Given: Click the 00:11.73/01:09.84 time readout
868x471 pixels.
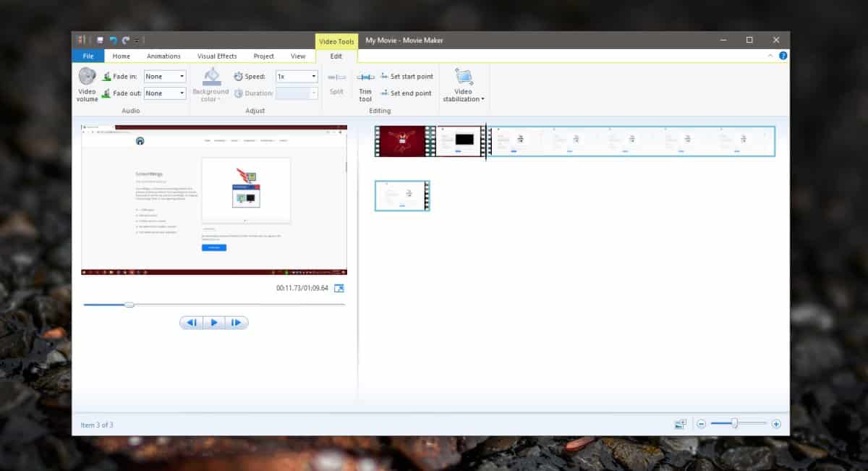Looking at the screenshot, I should [302, 288].
